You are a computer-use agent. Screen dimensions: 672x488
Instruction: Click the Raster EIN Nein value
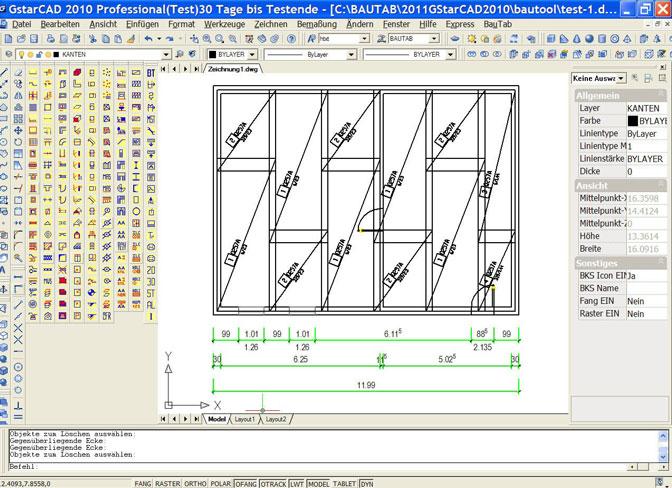[x=646, y=314]
